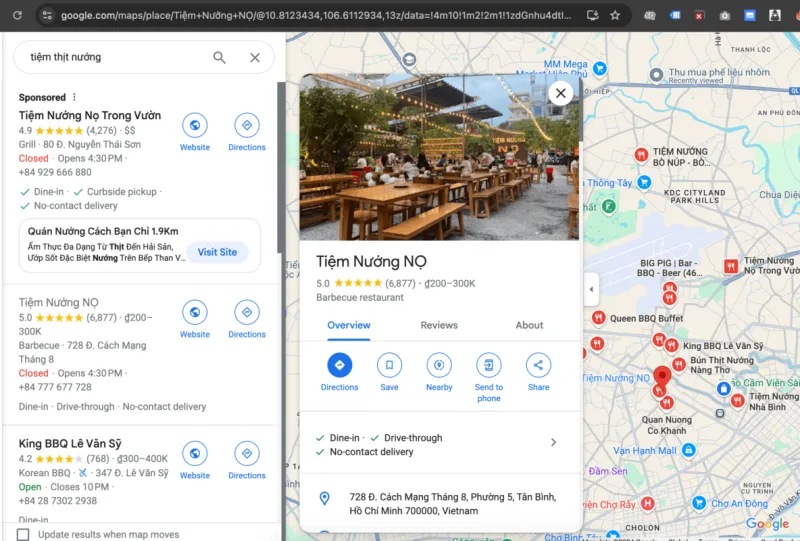
Task: Collapse side panel with arrow handle
Action: click(x=591, y=289)
